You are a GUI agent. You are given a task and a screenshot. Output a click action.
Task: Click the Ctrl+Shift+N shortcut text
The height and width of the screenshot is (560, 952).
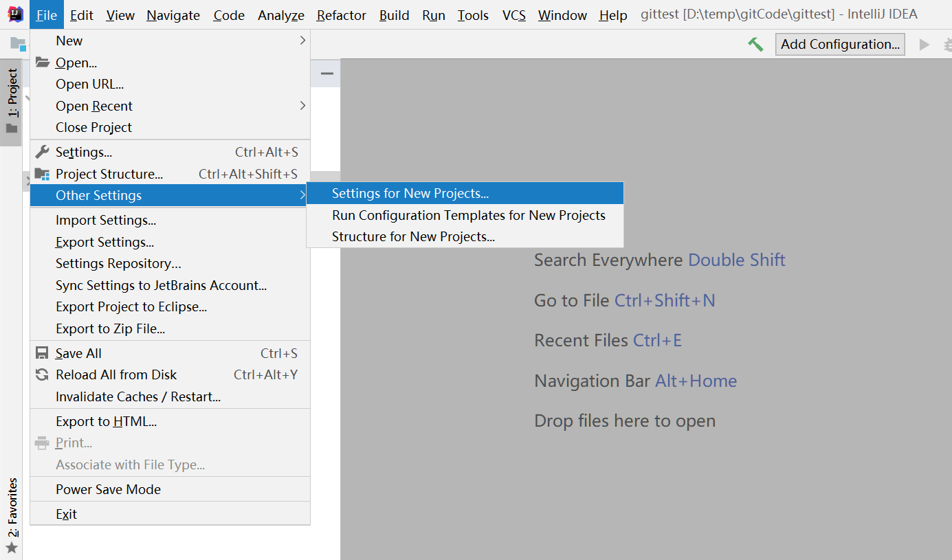665,300
